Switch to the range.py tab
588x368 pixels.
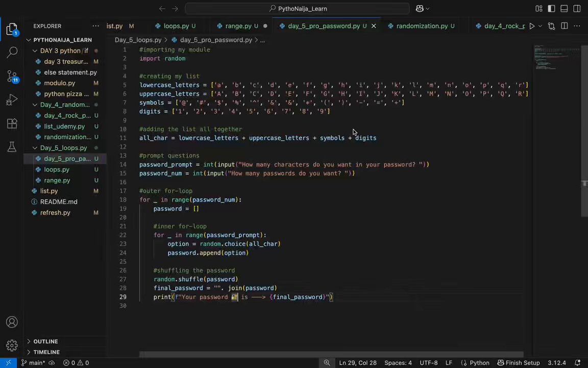[238, 26]
